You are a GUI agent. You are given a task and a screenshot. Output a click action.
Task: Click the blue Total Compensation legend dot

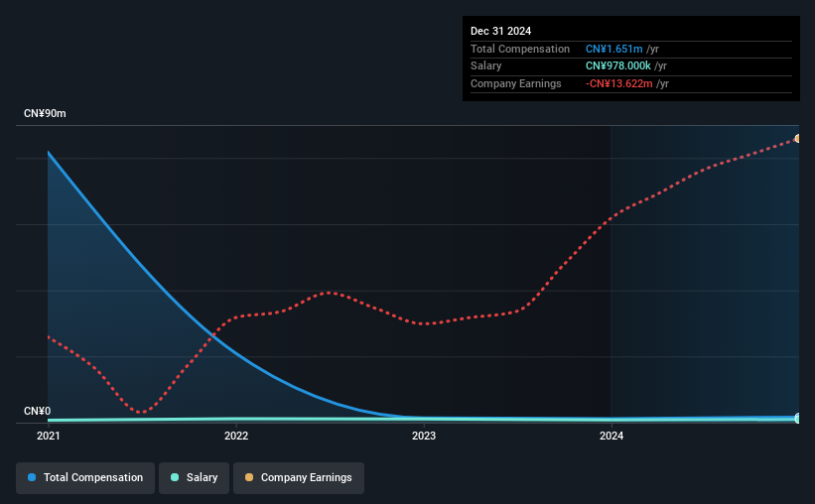click(x=32, y=477)
